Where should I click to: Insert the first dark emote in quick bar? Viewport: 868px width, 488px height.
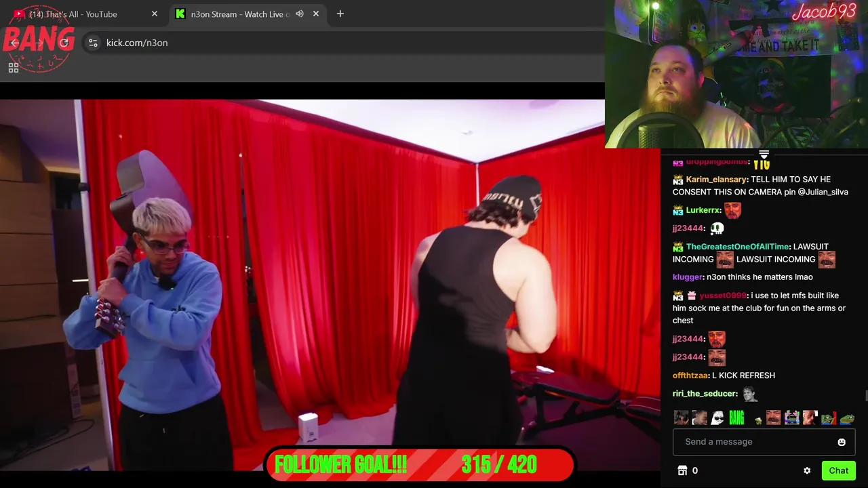[x=681, y=418]
